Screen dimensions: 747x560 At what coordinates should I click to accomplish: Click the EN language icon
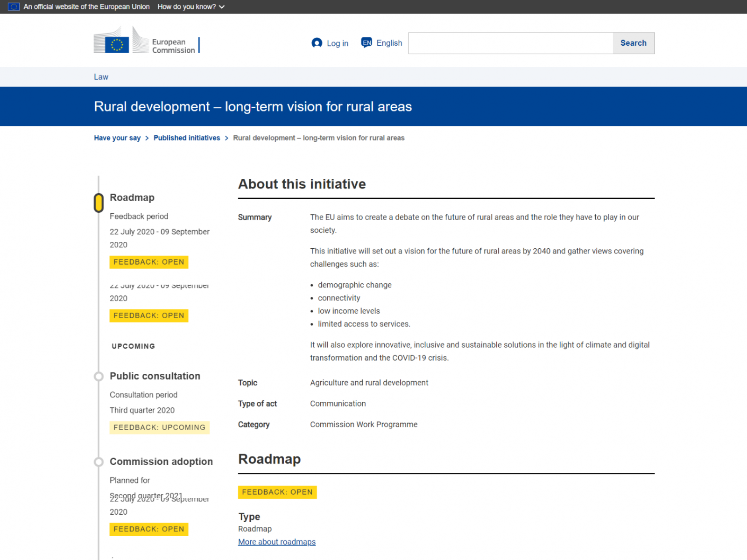tap(366, 43)
